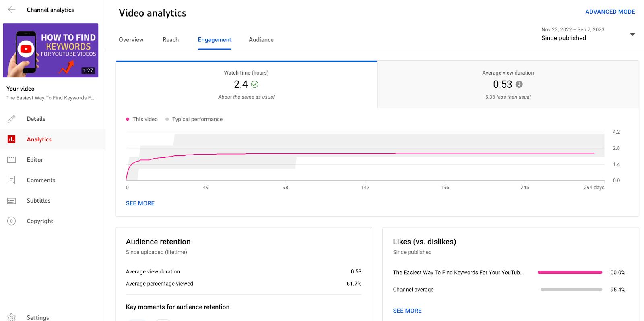Click the Key moments for audience retention heading
This screenshot has height=321, width=644.
[178, 307]
